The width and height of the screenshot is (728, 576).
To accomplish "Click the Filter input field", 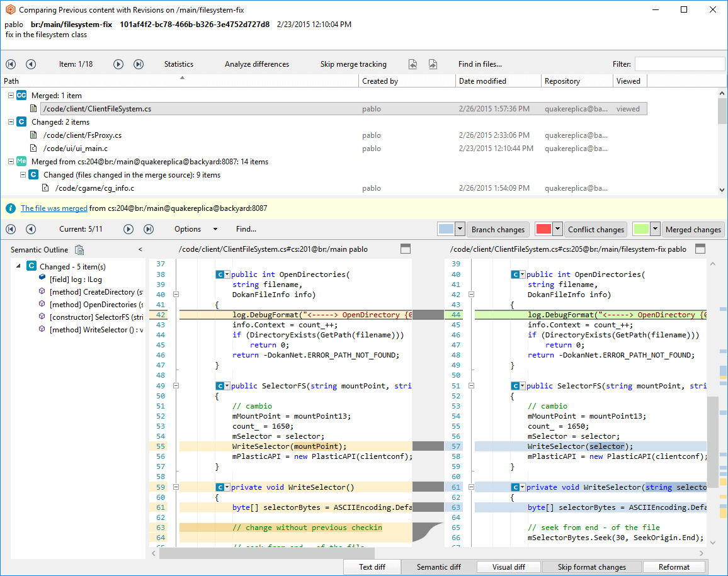I will coord(680,64).
